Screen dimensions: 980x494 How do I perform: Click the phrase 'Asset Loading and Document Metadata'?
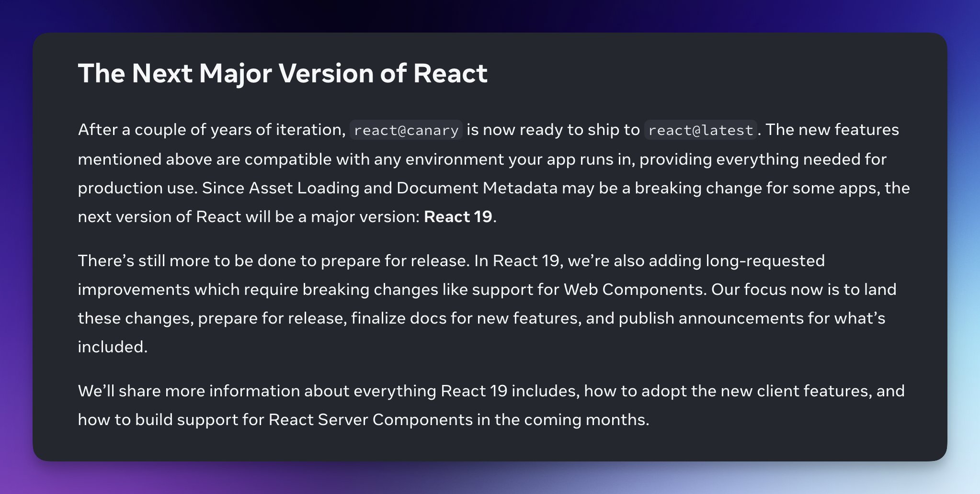coord(403,188)
